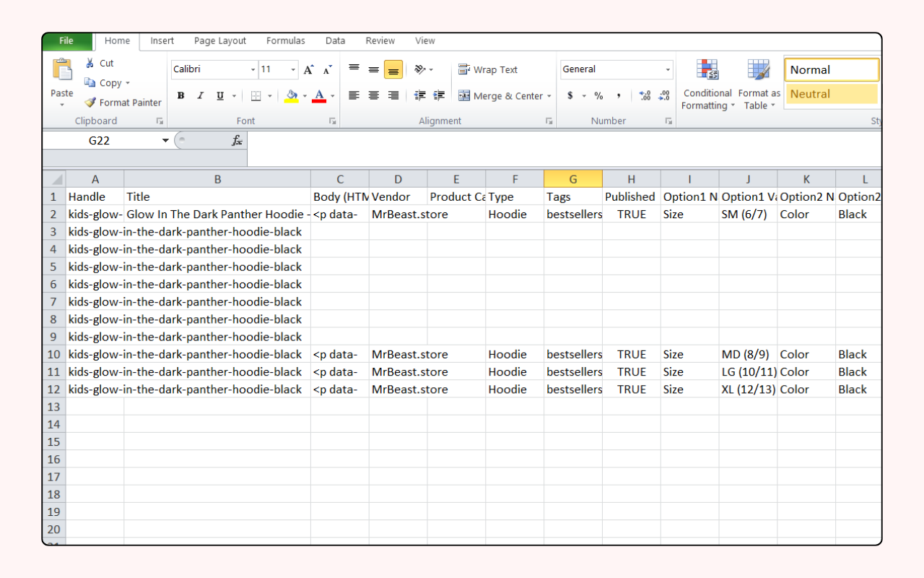924x578 pixels.
Task: Select cell containing SM (6/7)
Action: coord(748,214)
